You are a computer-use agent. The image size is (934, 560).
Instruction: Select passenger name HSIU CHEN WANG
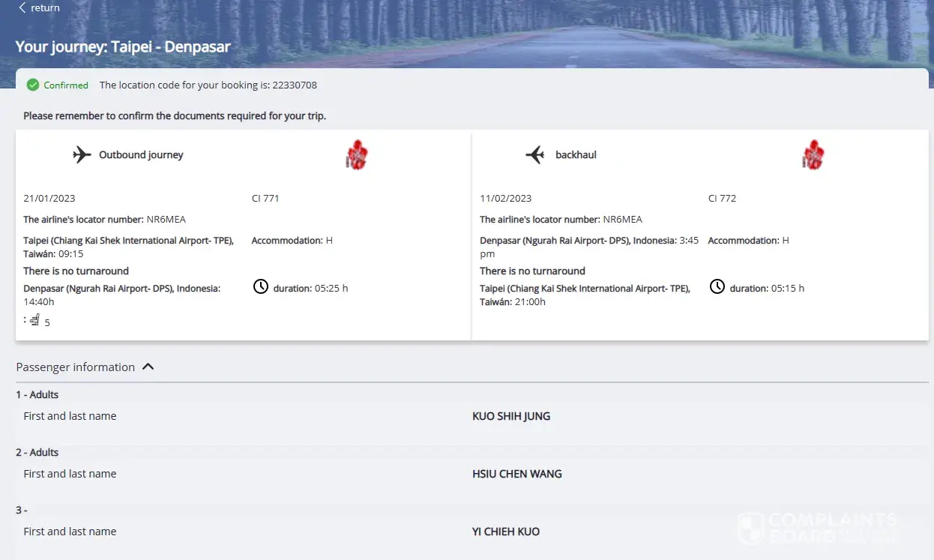(516, 474)
